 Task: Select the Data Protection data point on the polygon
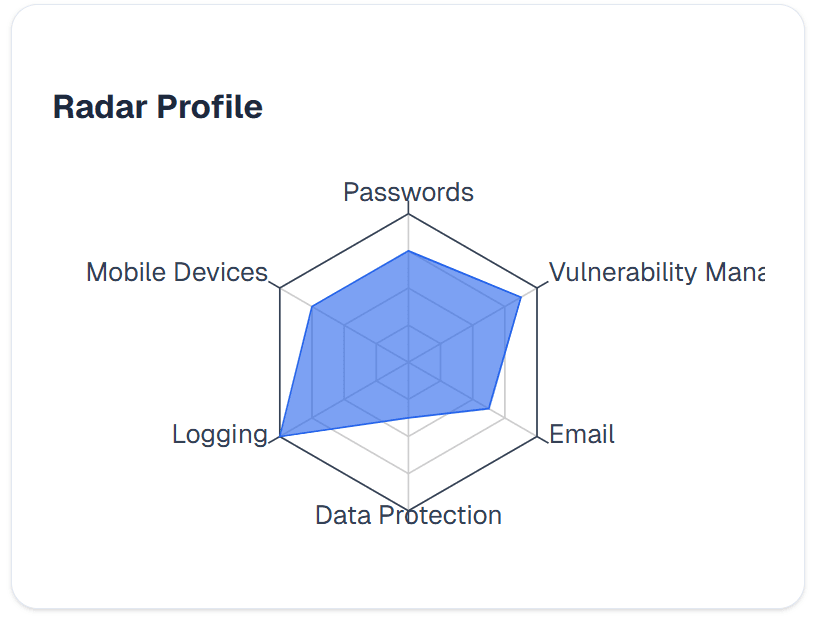[x=408, y=417]
